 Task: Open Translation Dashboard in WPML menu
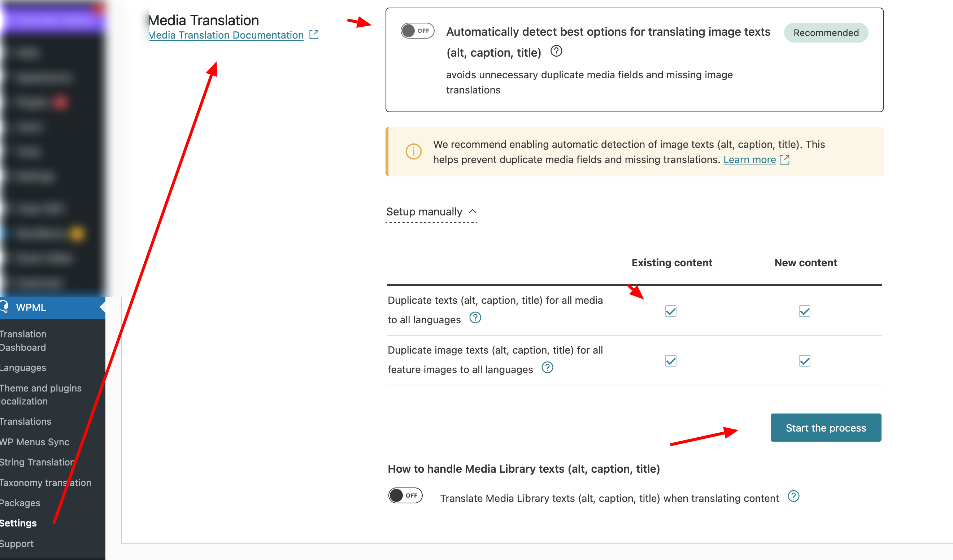point(23,341)
